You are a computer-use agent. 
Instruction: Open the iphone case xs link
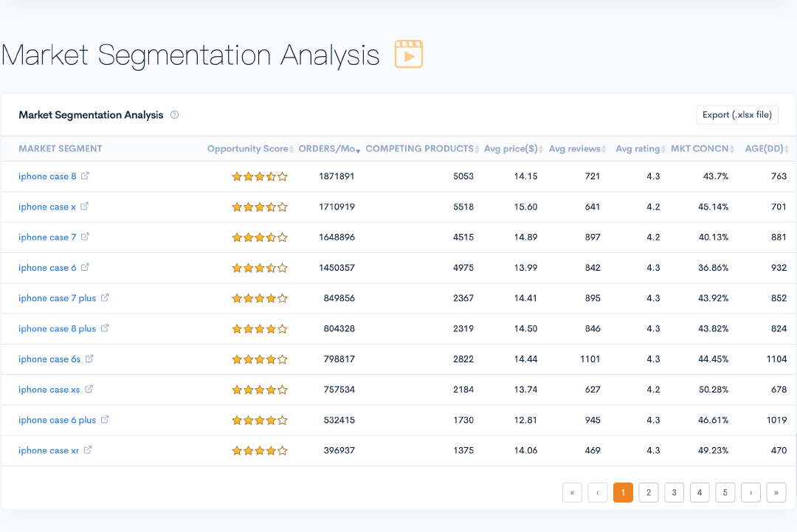pos(49,390)
